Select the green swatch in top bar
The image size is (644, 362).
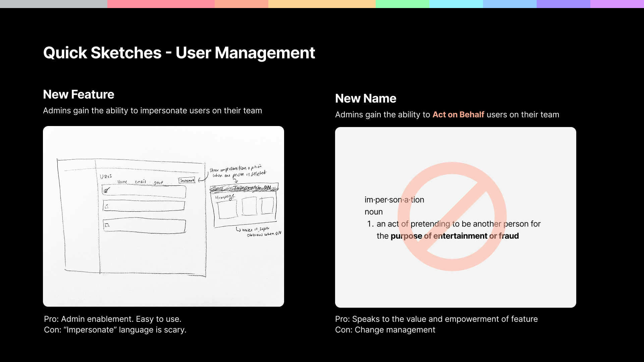pyautogui.click(x=402, y=4)
